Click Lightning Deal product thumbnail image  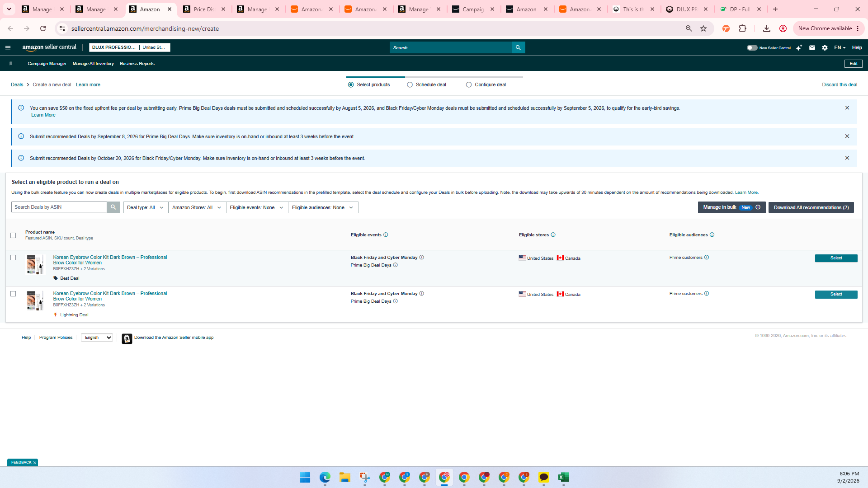coord(35,300)
